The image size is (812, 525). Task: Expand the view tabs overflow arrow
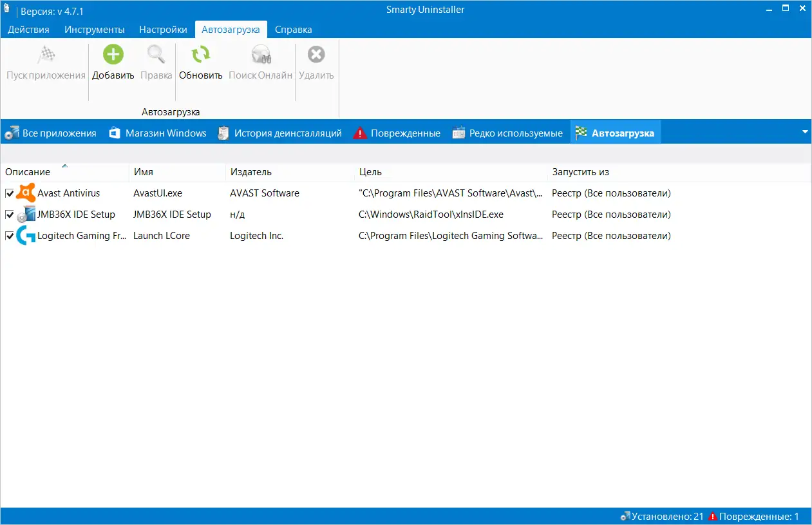(x=805, y=132)
